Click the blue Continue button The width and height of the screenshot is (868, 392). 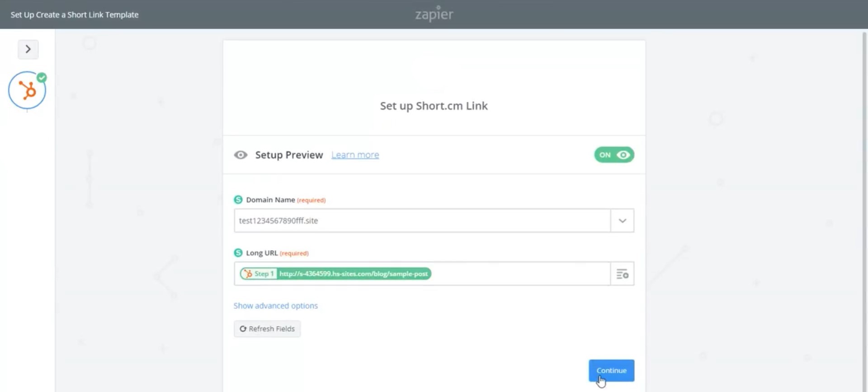[x=611, y=370]
